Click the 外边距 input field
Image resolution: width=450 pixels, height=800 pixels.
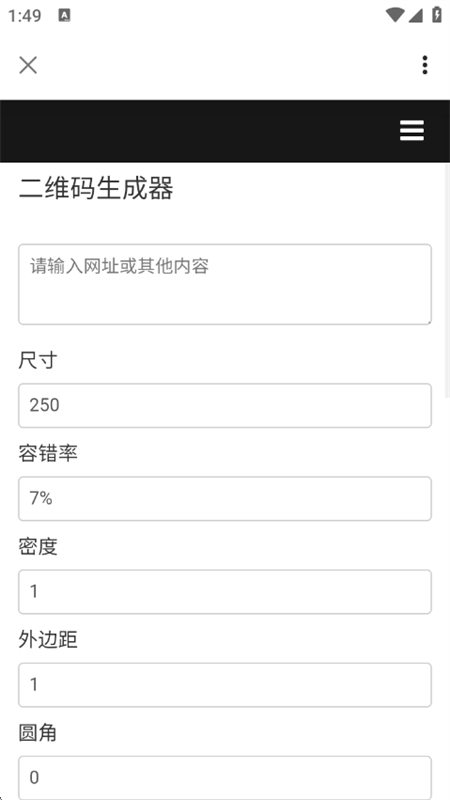[x=225, y=685]
